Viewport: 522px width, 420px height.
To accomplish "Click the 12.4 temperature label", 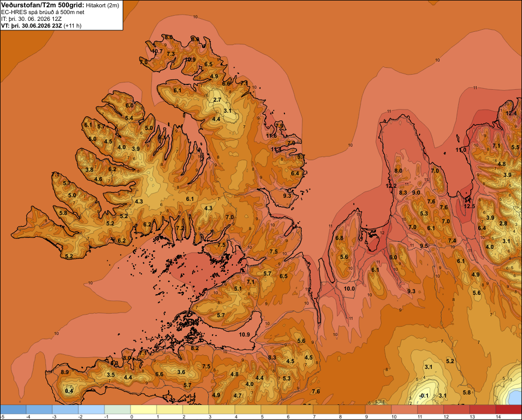I will click(x=511, y=114).
